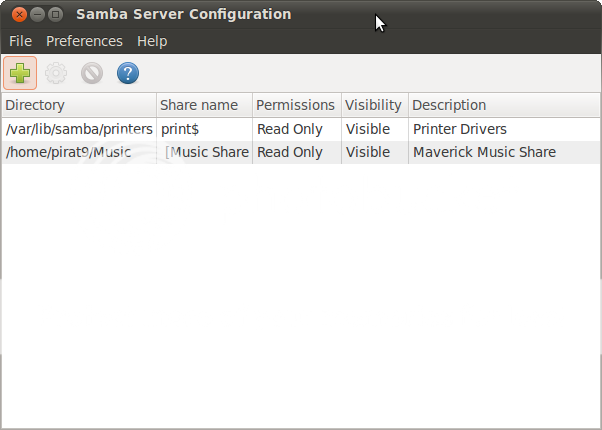This screenshot has height=430, width=602.
Task: Minimize the Samba configuration window
Action: tap(37, 15)
